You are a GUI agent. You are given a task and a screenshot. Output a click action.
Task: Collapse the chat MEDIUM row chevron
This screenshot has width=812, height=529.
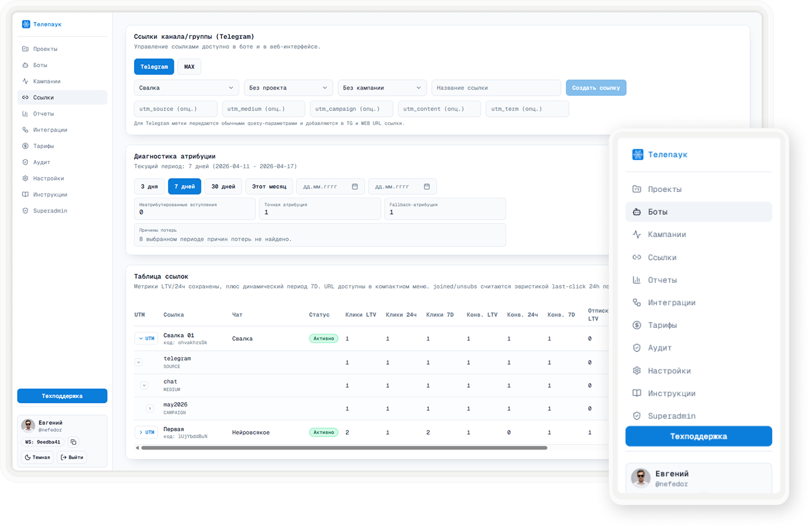[x=144, y=386]
